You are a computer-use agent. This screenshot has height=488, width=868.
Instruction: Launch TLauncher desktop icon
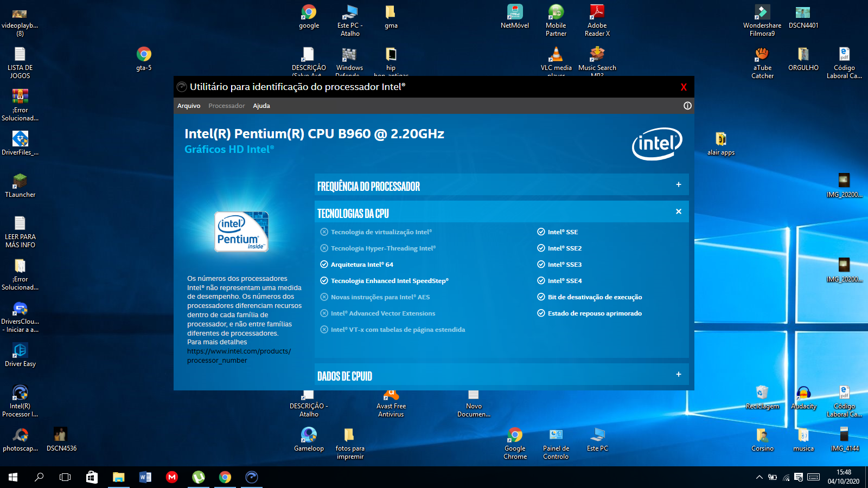20,185
